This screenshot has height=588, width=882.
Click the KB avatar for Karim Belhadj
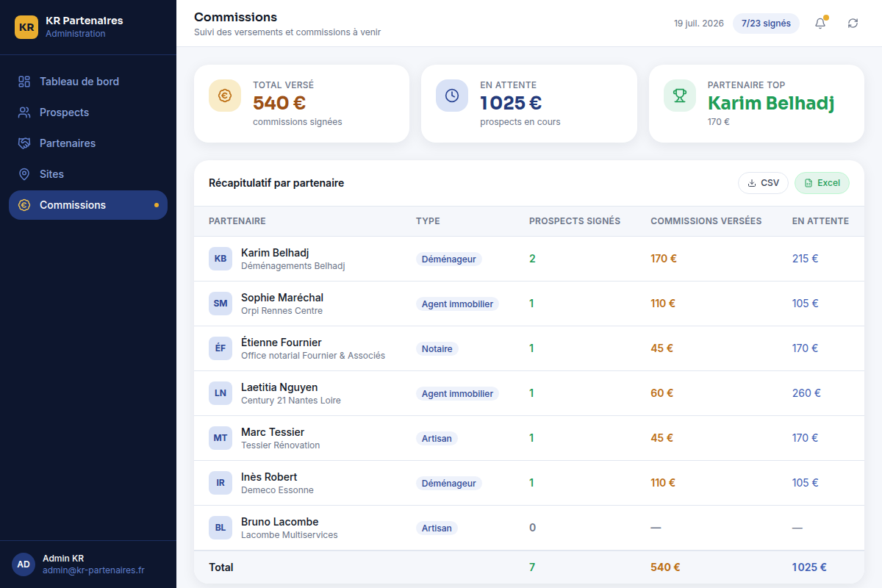pos(220,259)
